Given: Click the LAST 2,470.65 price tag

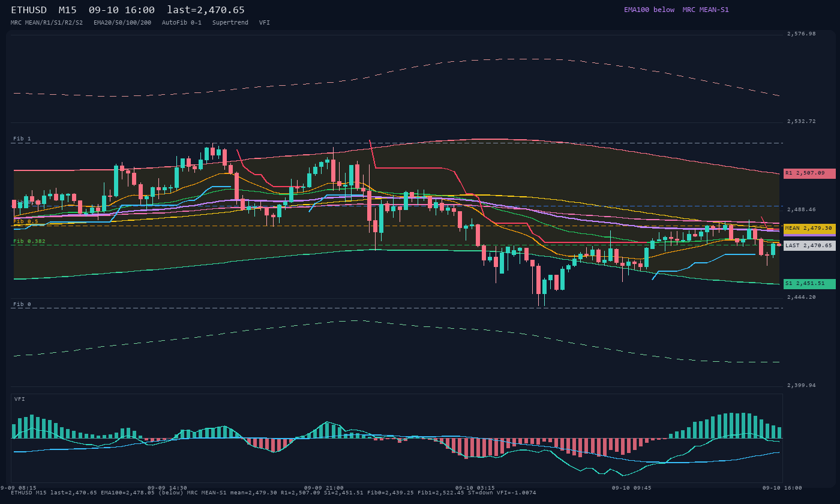Looking at the screenshot, I should (809, 245).
